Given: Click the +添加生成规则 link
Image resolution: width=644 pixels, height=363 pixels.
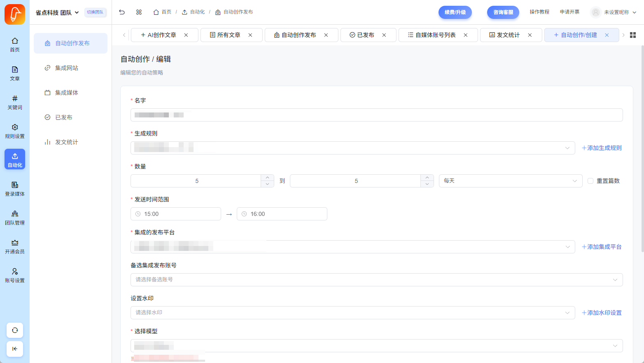Looking at the screenshot, I should 602,148.
